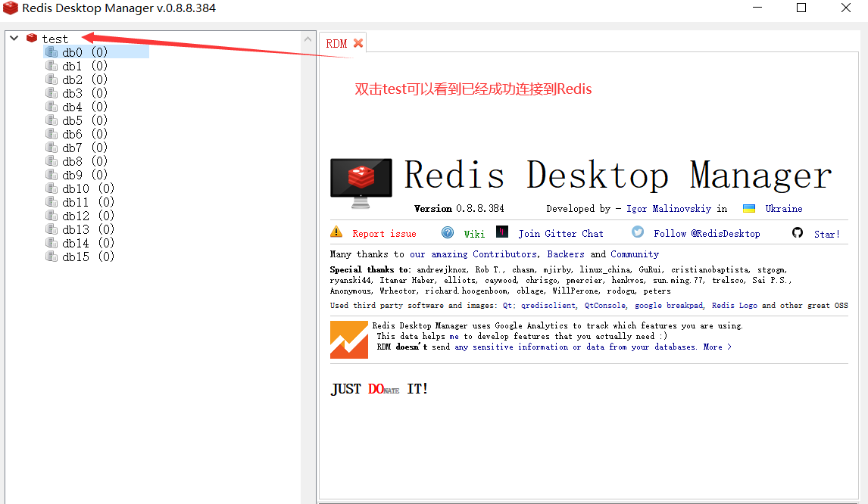The image size is (868, 504).
Task: Click the database icon for db4
Action: point(52,107)
